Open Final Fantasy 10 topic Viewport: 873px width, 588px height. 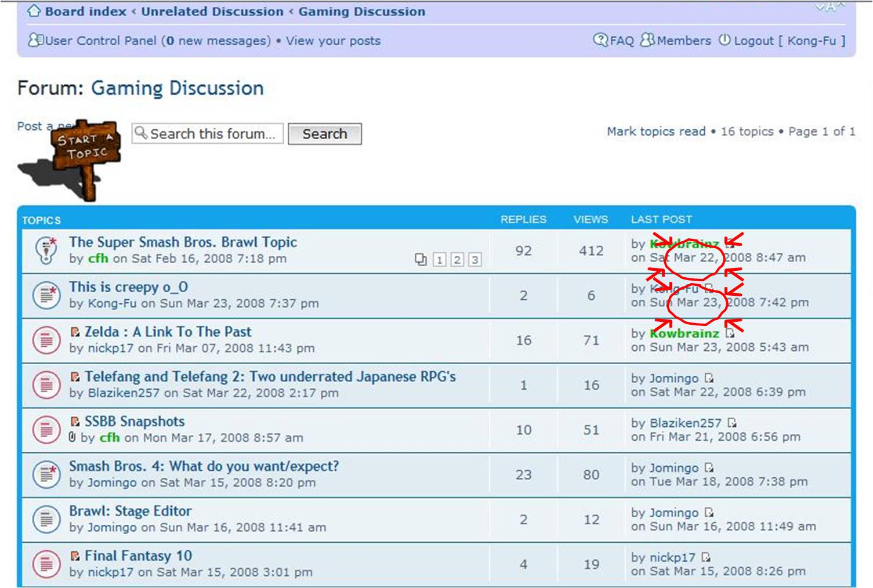[x=138, y=556]
